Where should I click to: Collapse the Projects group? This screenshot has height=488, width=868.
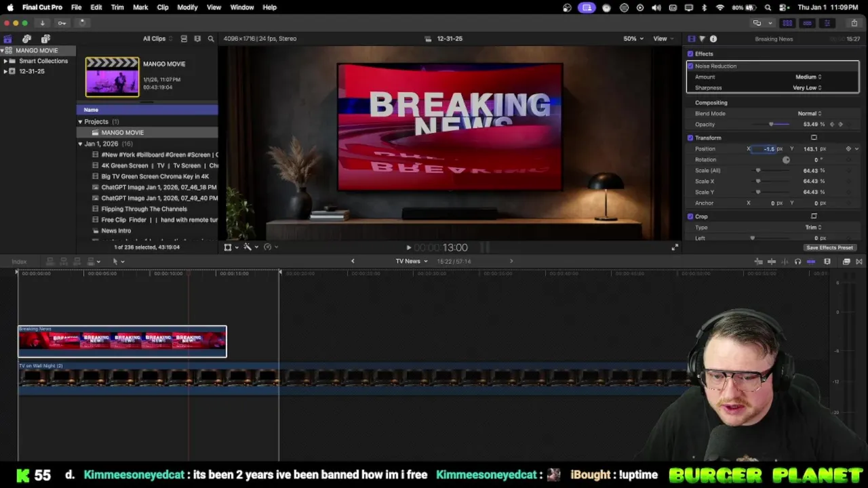click(80, 122)
